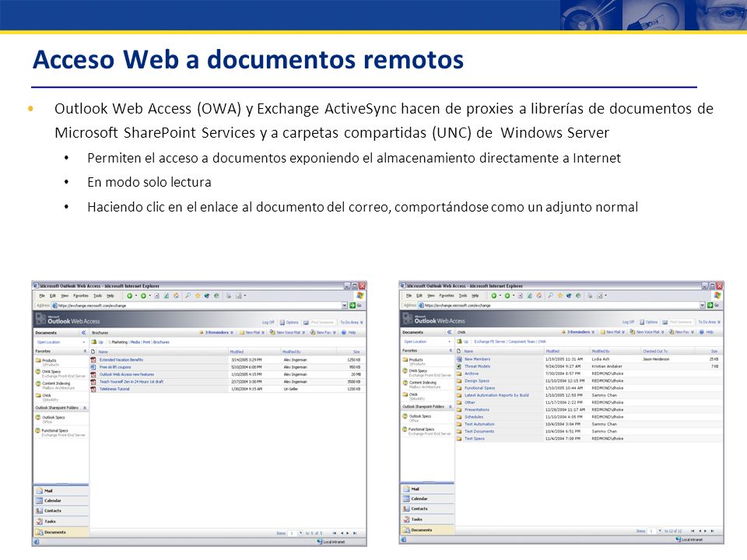Click address book icon in left window
Image resolution: width=747 pixels, height=560 pixels.
coord(306,322)
